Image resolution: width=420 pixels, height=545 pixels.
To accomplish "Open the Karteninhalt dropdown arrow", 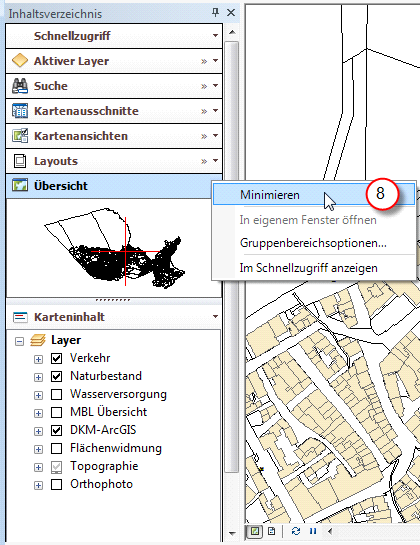I will click(x=216, y=316).
